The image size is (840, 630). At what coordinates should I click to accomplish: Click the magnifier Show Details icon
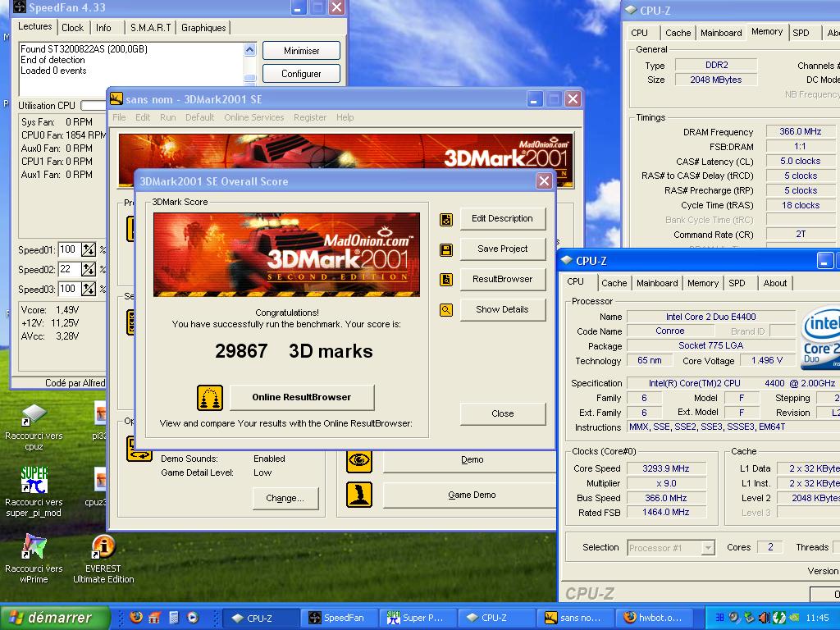click(446, 310)
